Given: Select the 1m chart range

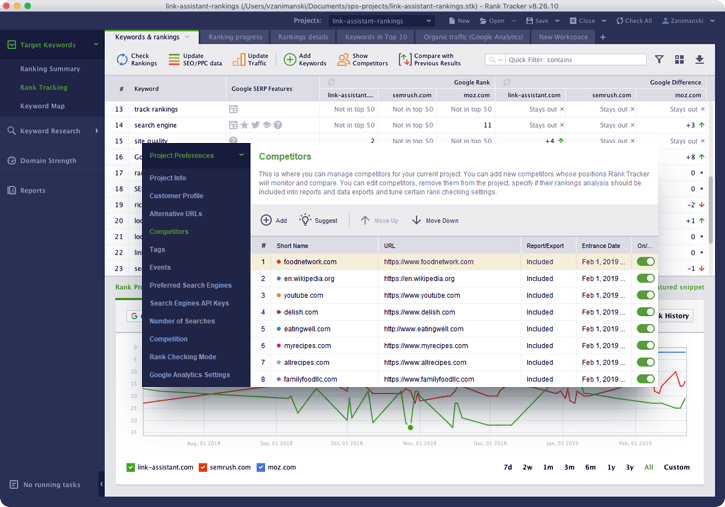Looking at the screenshot, I should 548,467.
